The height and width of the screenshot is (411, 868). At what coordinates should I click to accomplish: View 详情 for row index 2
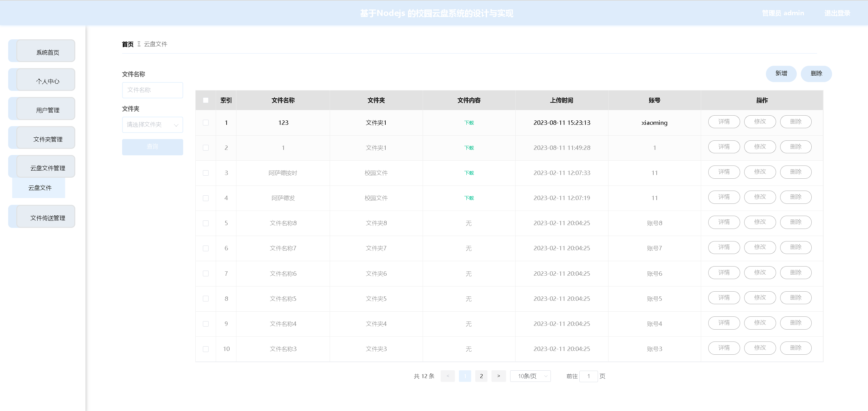pyautogui.click(x=724, y=147)
